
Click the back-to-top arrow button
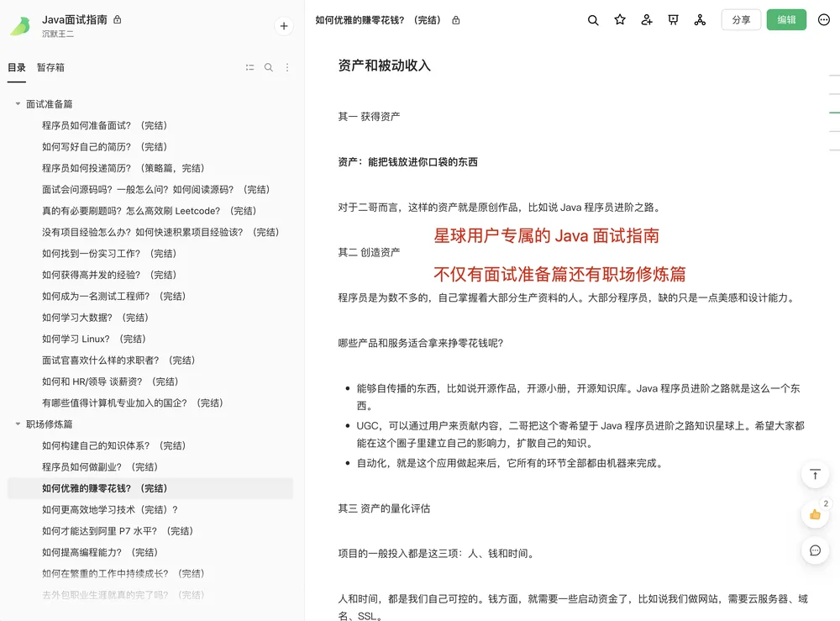[815, 474]
